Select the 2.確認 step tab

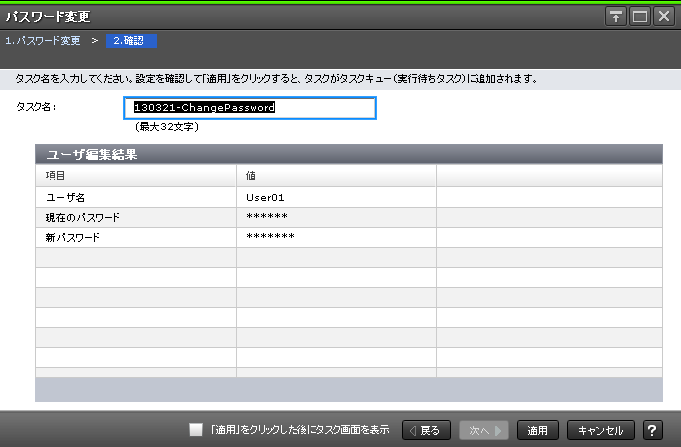pyautogui.click(x=131, y=41)
